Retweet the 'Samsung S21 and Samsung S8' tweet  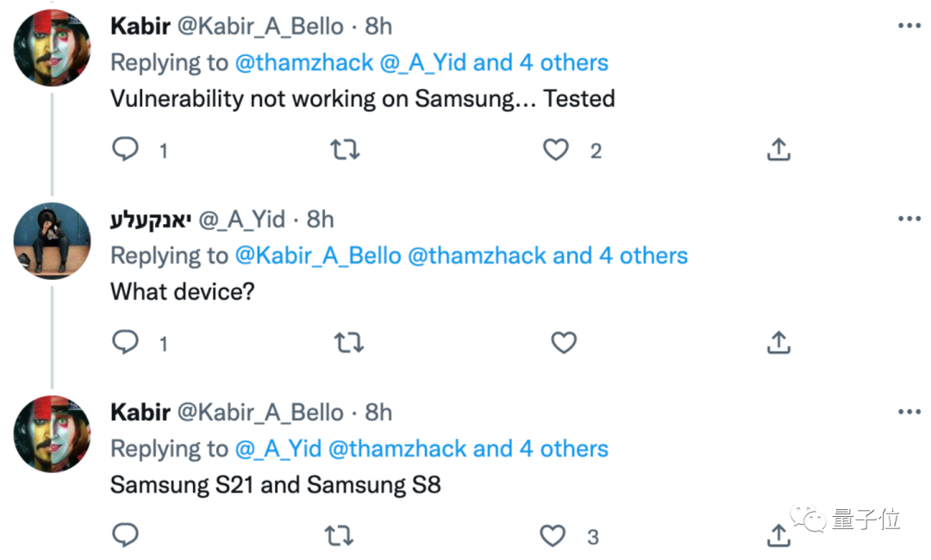[x=339, y=536]
